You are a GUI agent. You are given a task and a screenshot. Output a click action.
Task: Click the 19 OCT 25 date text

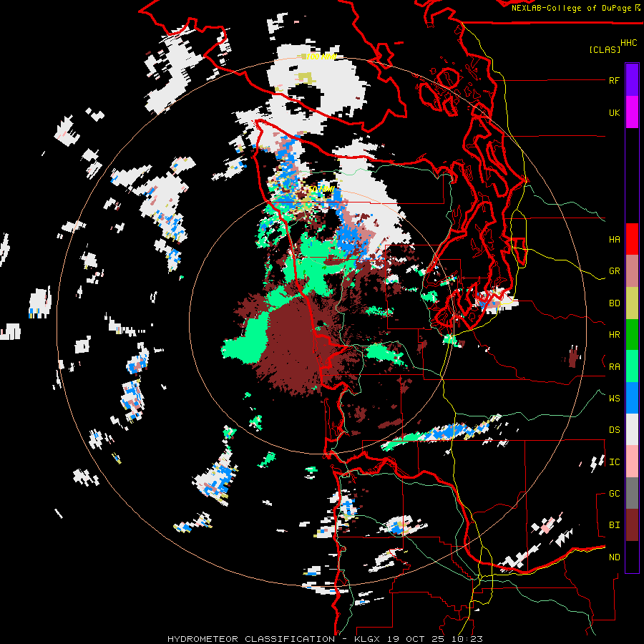(x=419, y=639)
